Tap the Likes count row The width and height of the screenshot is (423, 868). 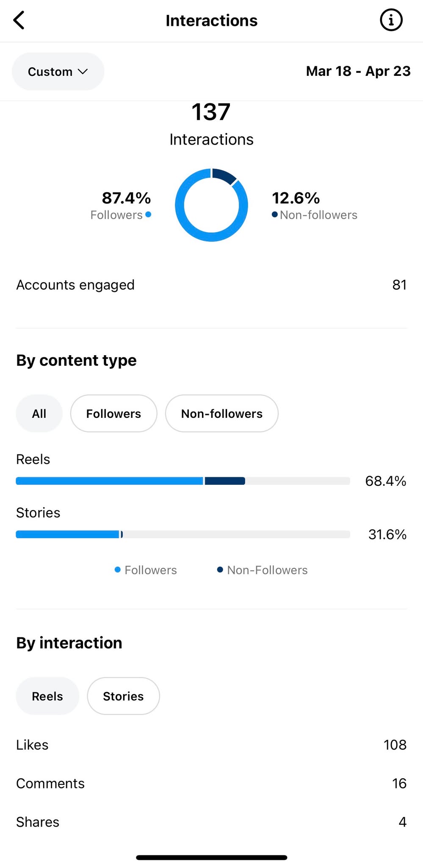pos(211,745)
